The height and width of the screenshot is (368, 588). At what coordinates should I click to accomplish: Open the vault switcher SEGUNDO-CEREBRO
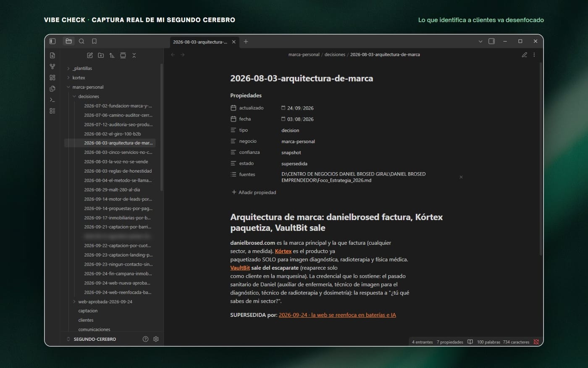point(92,339)
